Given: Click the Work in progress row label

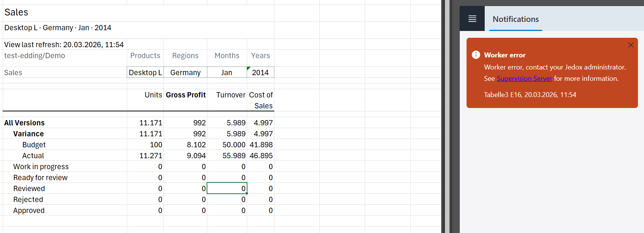Looking at the screenshot, I should 41,167.
